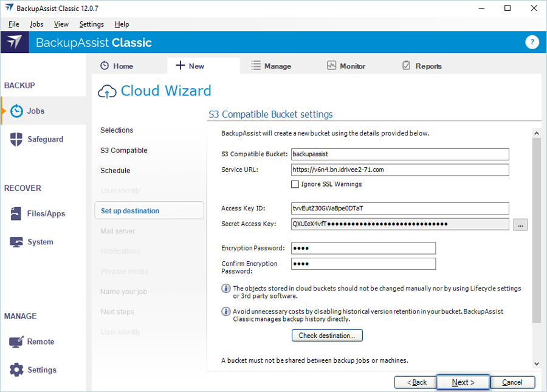547x392 pixels.
Task: Open the Reports tab
Action: tap(422, 66)
